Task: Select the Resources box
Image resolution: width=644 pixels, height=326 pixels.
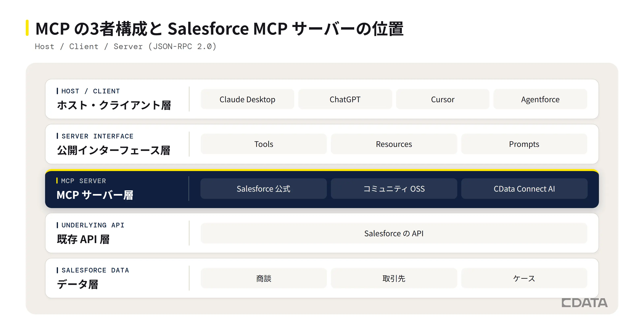Action: (394, 144)
